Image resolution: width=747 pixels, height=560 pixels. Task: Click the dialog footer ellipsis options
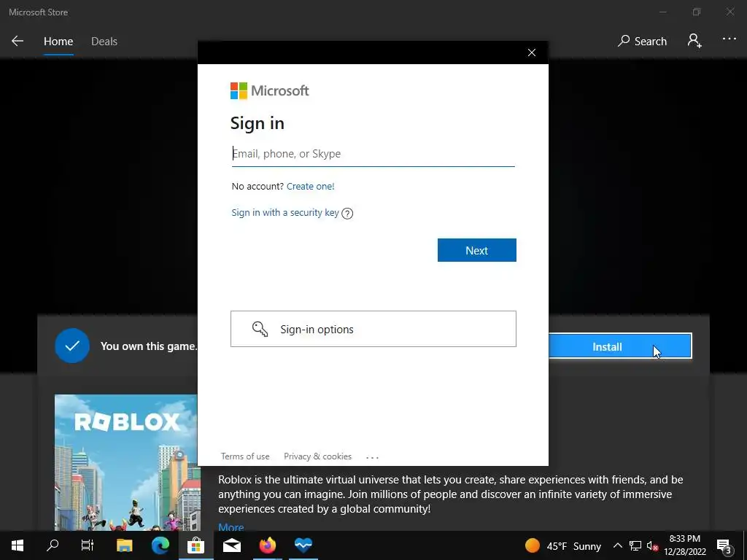click(372, 457)
